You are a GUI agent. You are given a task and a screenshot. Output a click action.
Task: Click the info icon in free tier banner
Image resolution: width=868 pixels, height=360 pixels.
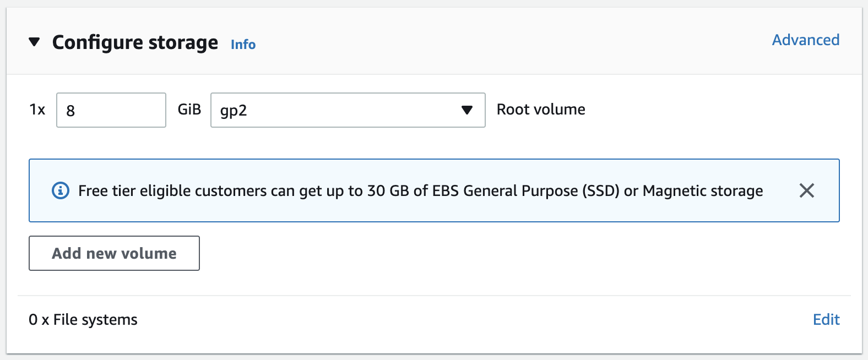click(x=61, y=190)
